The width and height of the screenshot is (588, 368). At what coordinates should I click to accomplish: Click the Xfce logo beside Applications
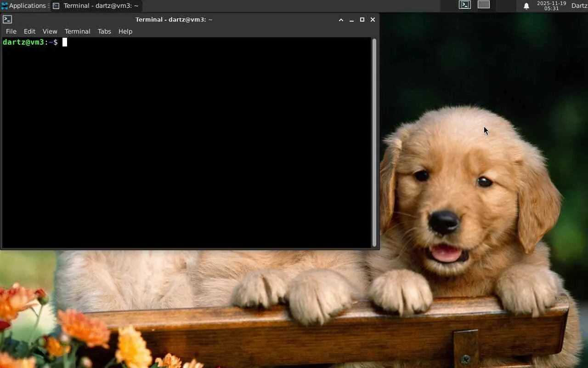(4, 6)
